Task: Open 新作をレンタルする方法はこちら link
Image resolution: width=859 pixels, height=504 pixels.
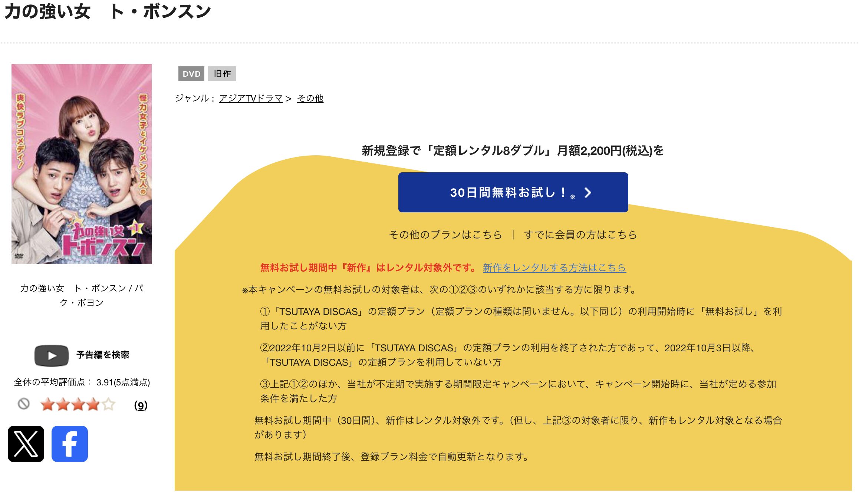Action: pyautogui.click(x=554, y=268)
